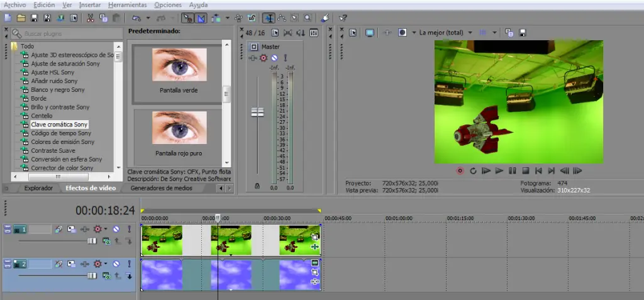Open event FX on the green screen clip
Screen dimensions: 644x300
click(x=315, y=247)
